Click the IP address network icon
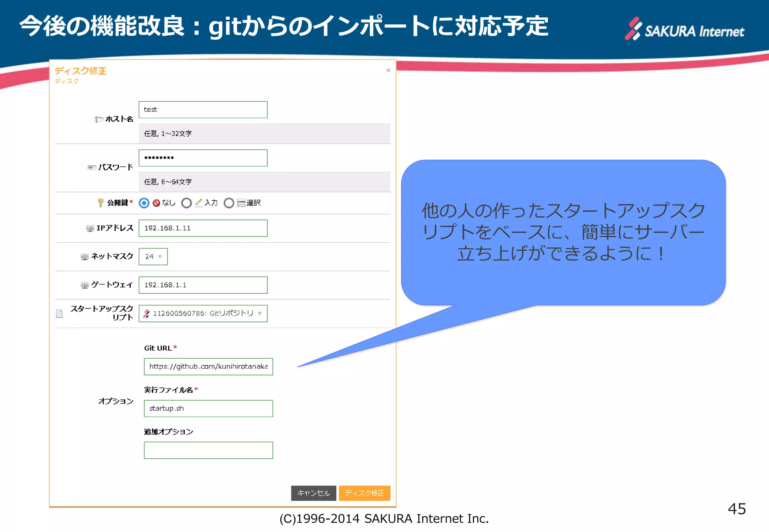Screen dimensions: 769x532 (90, 228)
